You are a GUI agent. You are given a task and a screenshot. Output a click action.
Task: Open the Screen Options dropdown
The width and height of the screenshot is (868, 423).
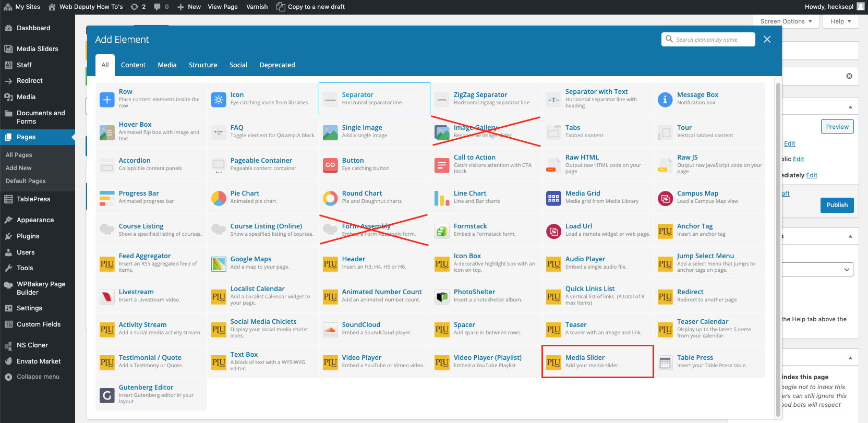coord(786,21)
